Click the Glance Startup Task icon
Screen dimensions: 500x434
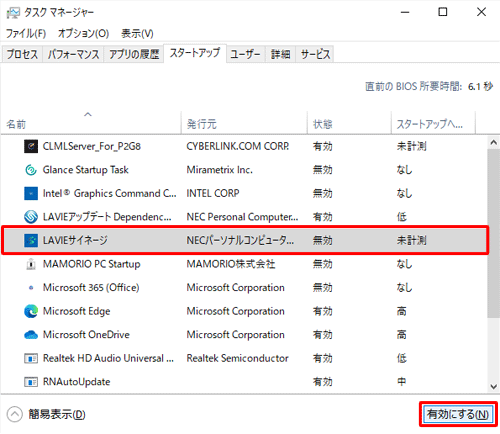pyautogui.click(x=31, y=170)
